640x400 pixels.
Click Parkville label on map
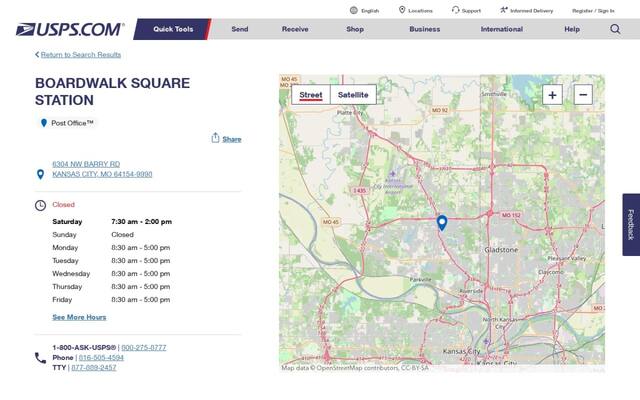[420, 280]
